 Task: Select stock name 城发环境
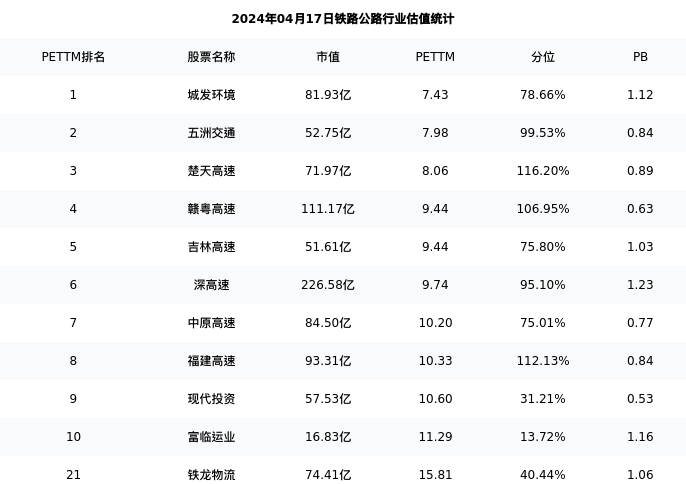click(x=211, y=95)
